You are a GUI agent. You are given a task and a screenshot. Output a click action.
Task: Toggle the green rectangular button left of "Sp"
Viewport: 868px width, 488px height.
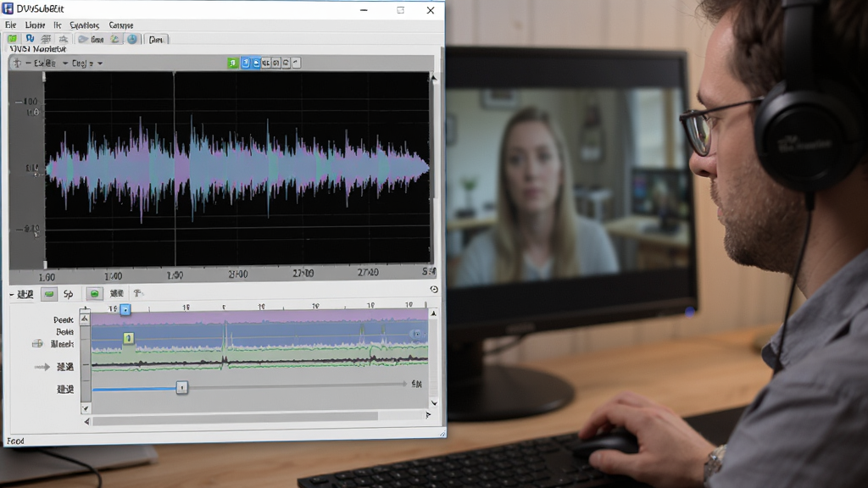coord(49,294)
